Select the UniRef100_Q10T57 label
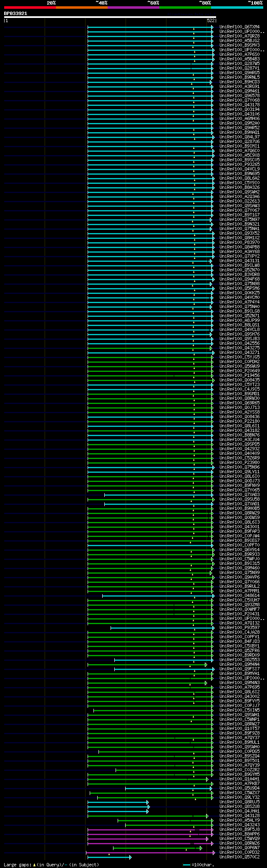 239,729
